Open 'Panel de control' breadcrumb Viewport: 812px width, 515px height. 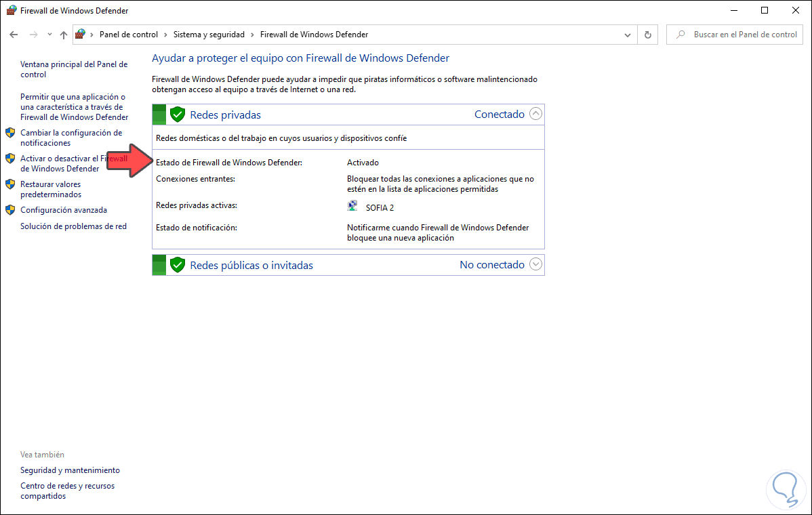point(128,34)
